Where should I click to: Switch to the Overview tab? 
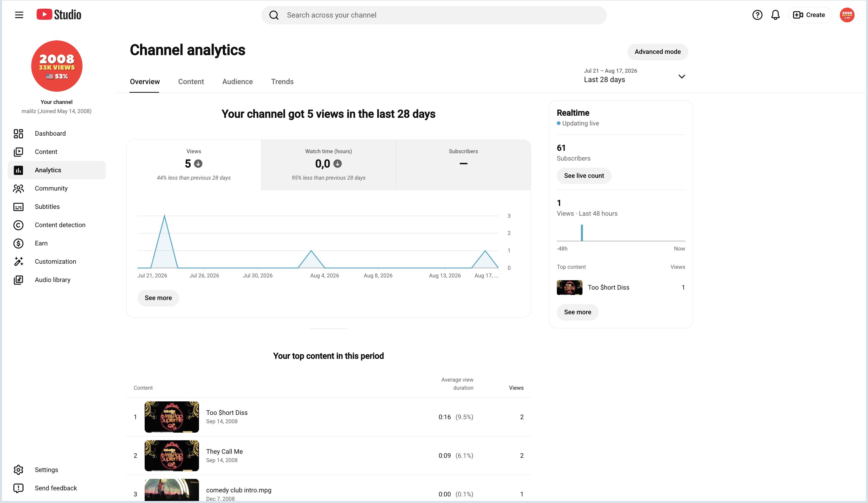coord(145,82)
